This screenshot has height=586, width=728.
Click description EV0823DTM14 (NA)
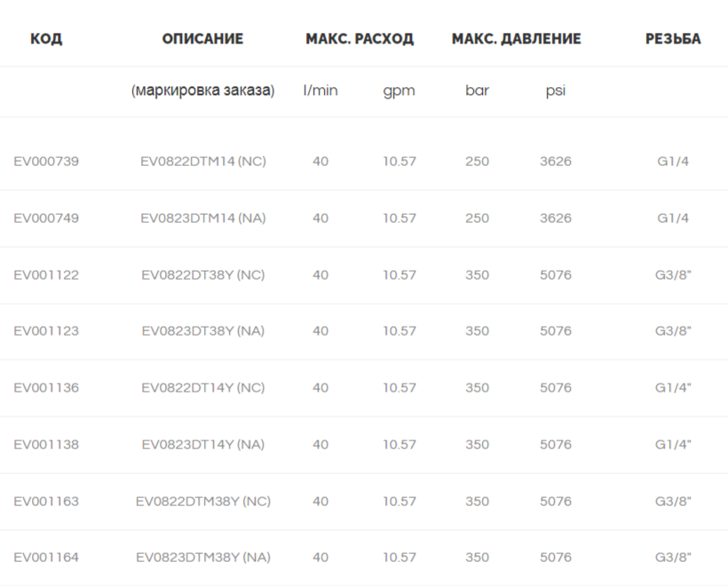point(203,218)
